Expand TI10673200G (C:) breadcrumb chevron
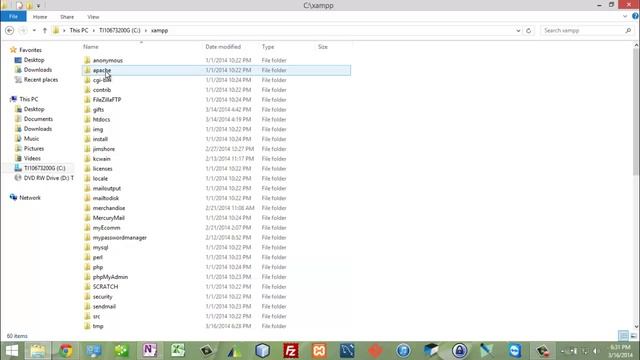This screenshot has width=640, height=360. [146, 31]
